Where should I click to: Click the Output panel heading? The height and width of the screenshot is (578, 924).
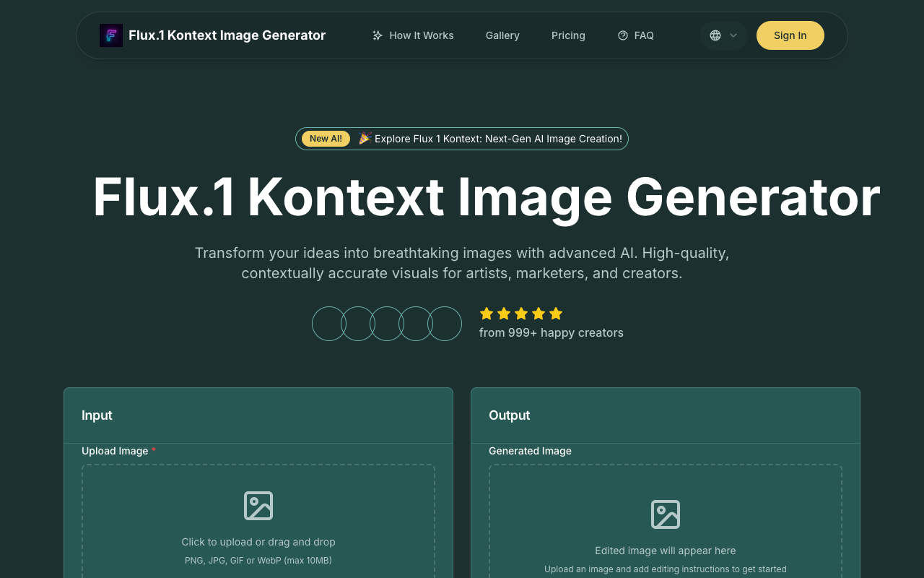click(510, 415)
